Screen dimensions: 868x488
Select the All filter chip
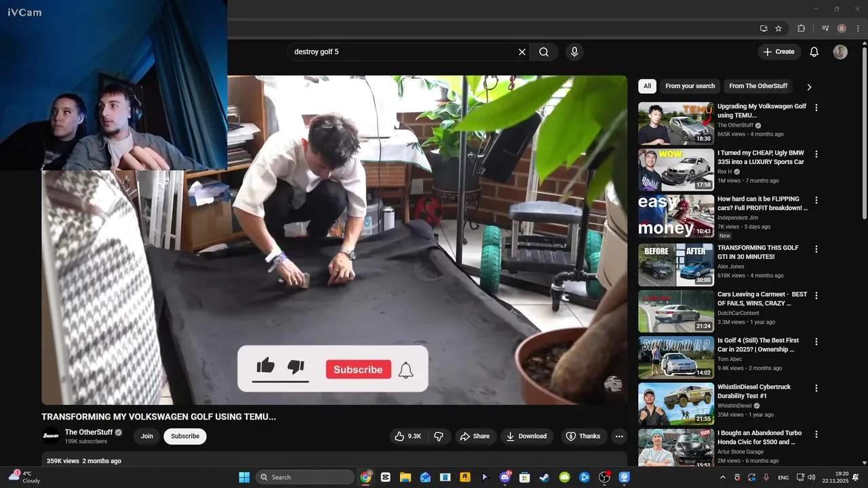pos(647,86)
